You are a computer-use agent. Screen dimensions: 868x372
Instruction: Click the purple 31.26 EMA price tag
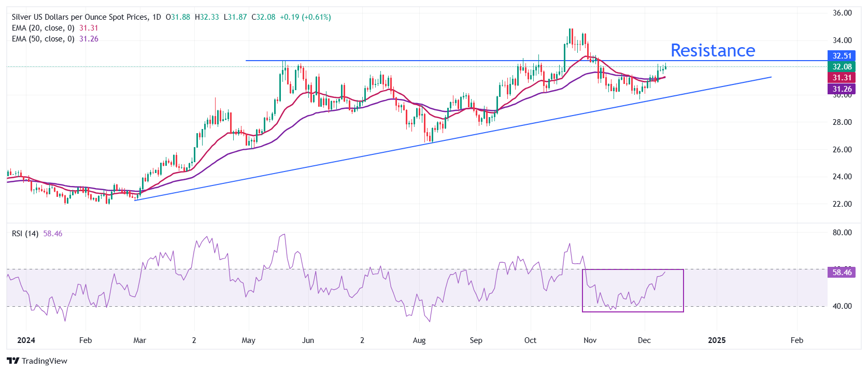point(842,89)
